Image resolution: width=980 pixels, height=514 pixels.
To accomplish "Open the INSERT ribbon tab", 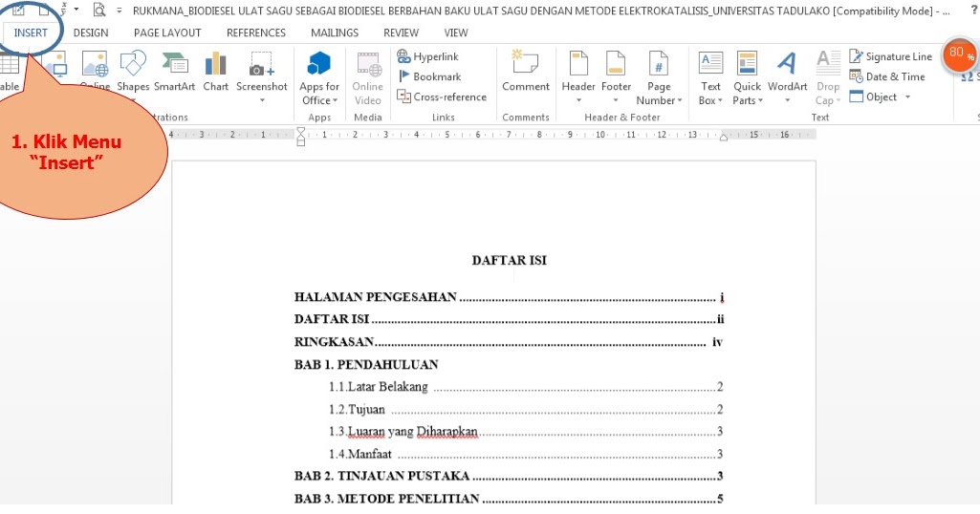I will click(30, 32).
